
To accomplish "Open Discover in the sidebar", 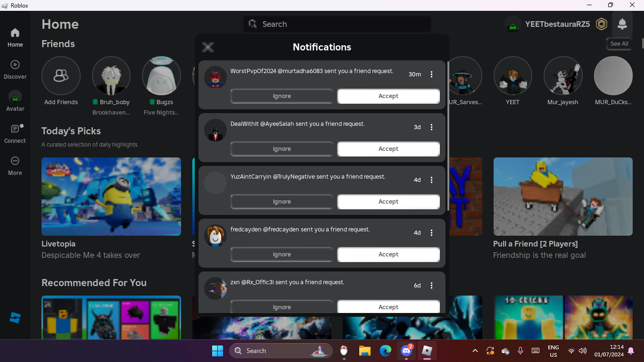I will pos(15,70).
